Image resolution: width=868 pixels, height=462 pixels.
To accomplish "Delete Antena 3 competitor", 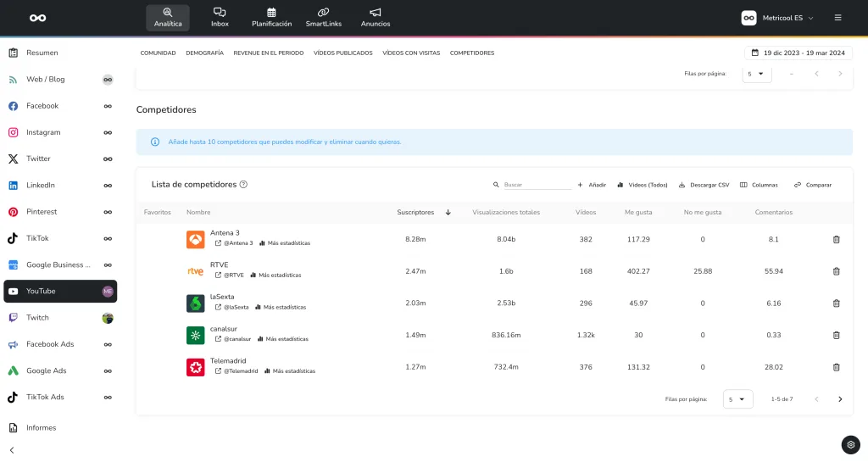I will tap(836, 240).
